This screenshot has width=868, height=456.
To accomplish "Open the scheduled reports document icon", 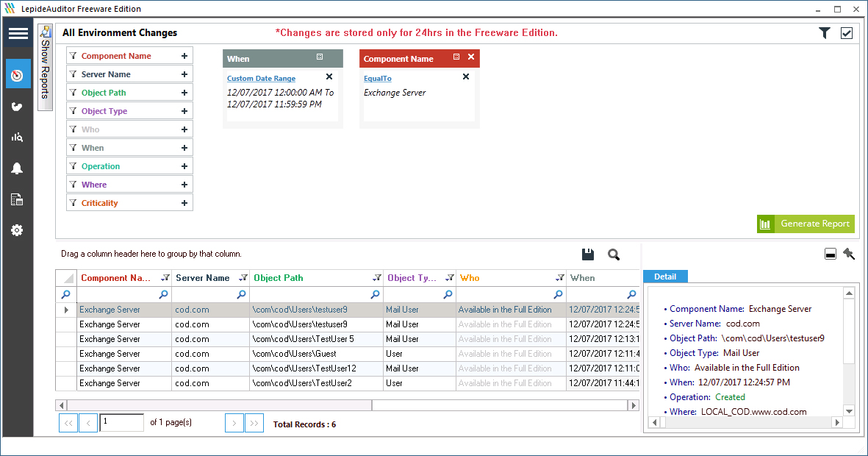I will click(x=17, y=199).
